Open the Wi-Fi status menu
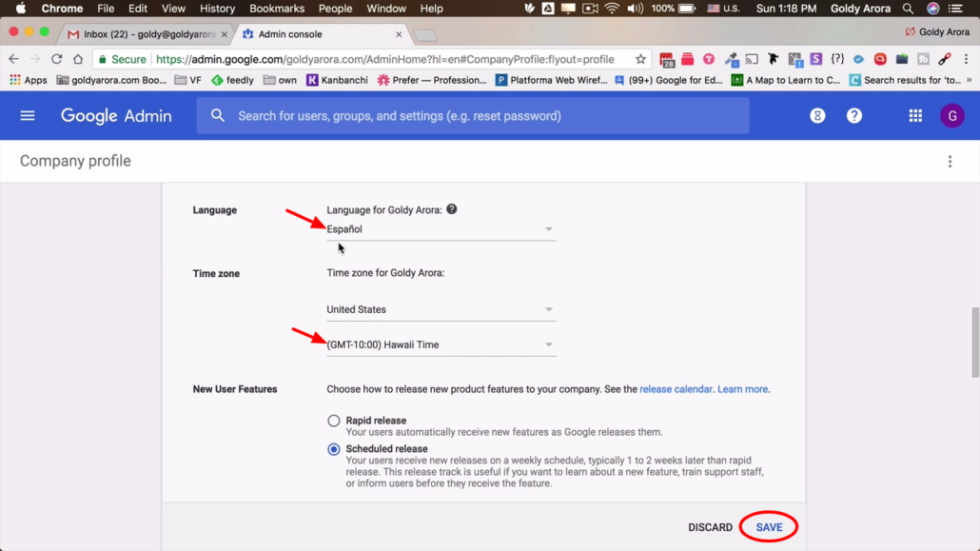 (x=611, y=9)
